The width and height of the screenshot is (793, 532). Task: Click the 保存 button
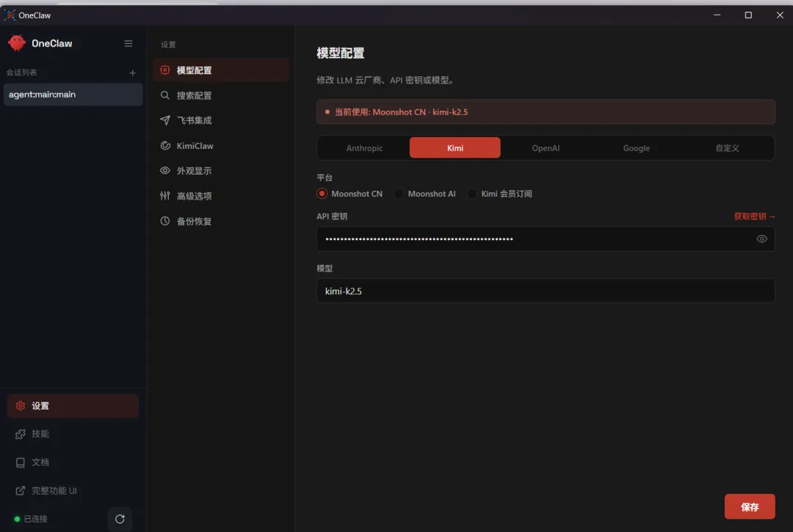click(x=750, y=507)
